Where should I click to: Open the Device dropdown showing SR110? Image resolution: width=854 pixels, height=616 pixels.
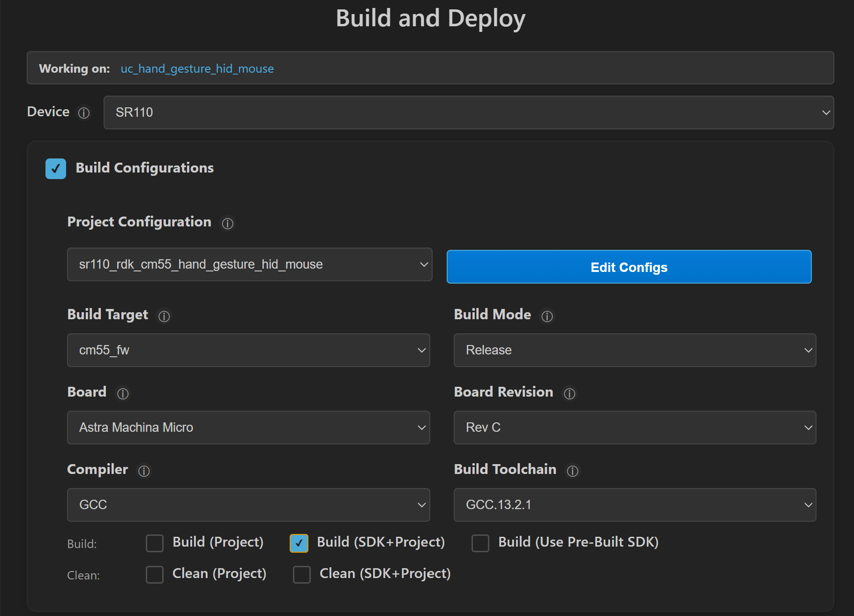(x=469, y=113)
